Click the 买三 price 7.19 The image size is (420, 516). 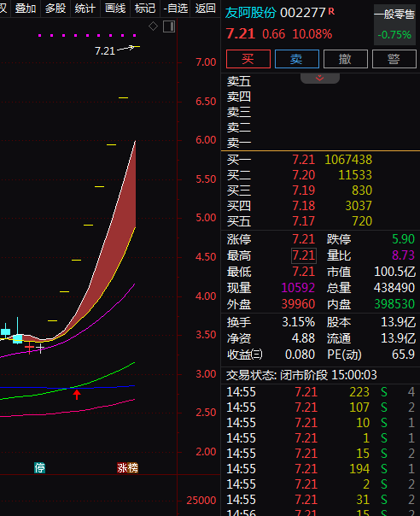coord(304,191)
